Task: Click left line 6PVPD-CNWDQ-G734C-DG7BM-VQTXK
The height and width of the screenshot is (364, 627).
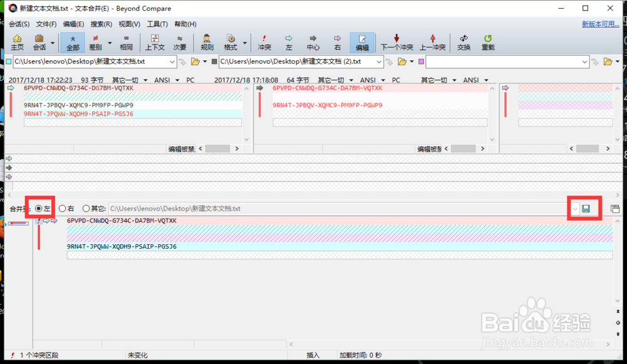Action: click(78, 88)
